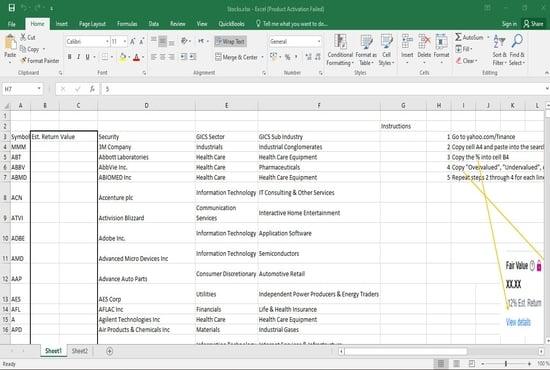Middle align the cell contents
This screenshot has width=550, height=370.
(162, 41)
